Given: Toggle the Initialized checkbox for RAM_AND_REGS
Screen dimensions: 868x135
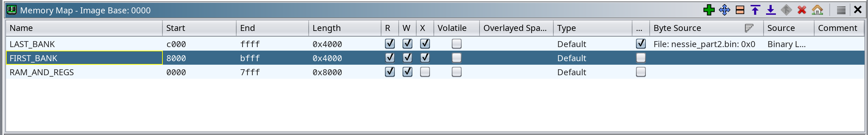Looking at the screenshot, I should tap(641, 72).
